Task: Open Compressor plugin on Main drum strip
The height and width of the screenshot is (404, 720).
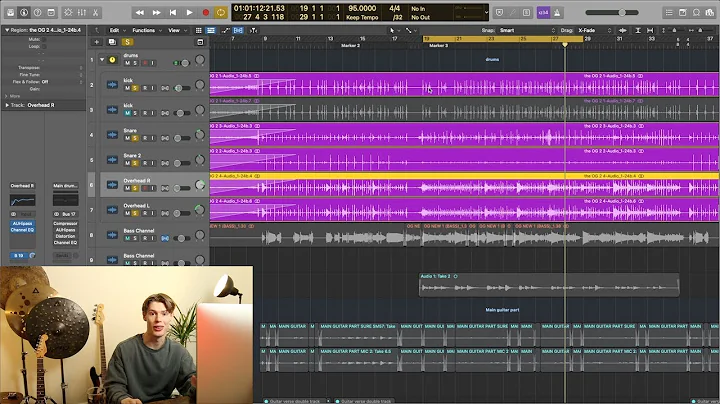Action: point(65,224)
